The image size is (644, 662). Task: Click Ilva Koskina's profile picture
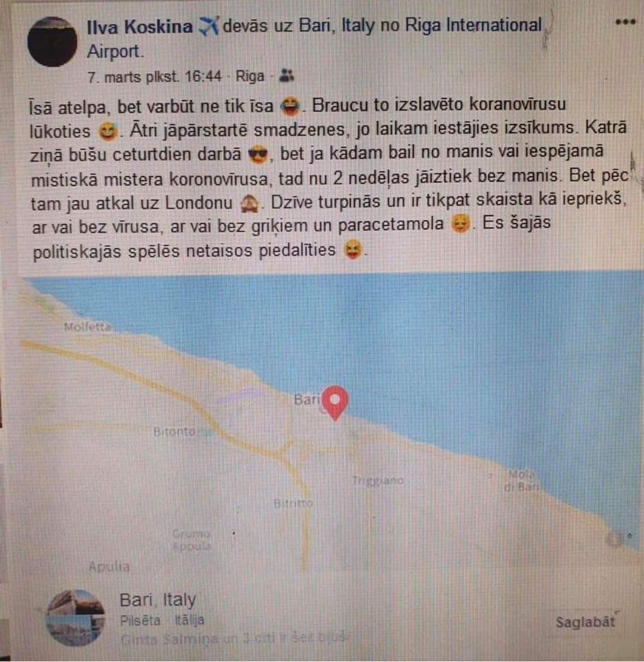coord(52,42)
